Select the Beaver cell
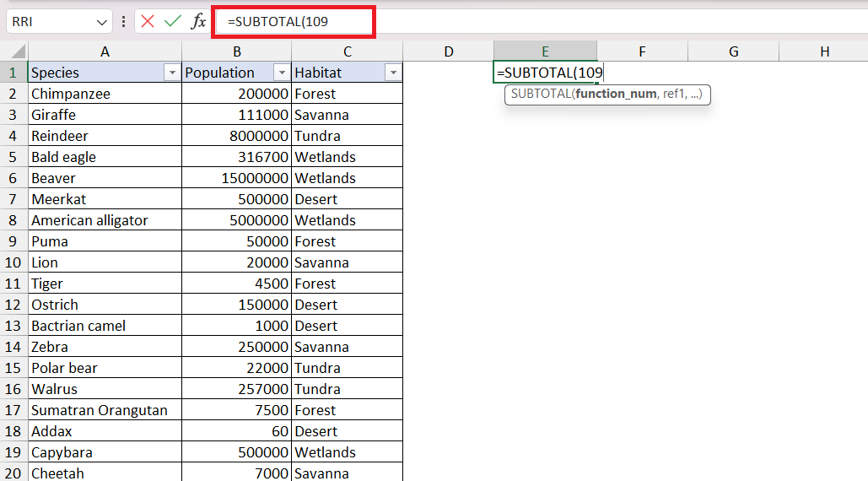 (x=105, y=178)
